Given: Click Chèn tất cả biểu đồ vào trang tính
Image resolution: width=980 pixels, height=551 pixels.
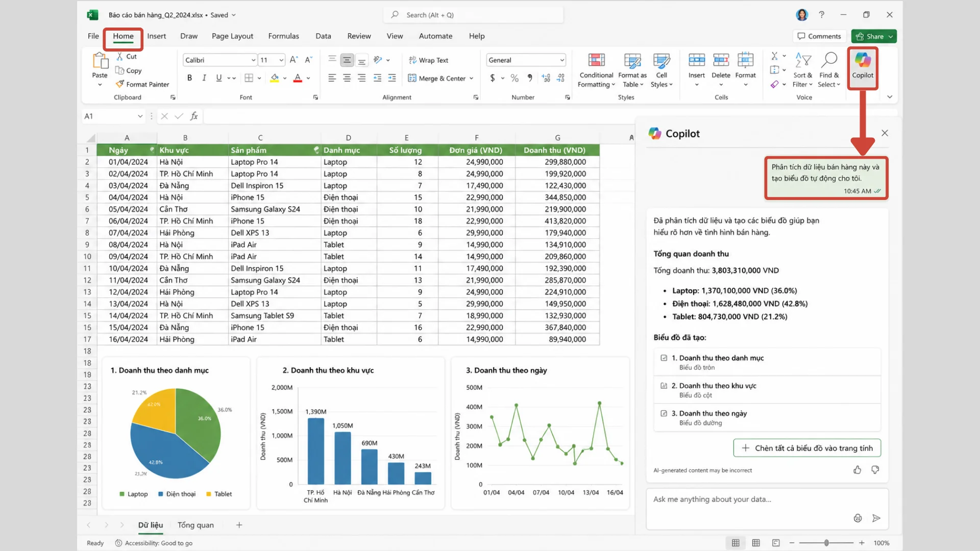Looking at the screenshot, I should point(807,448).
